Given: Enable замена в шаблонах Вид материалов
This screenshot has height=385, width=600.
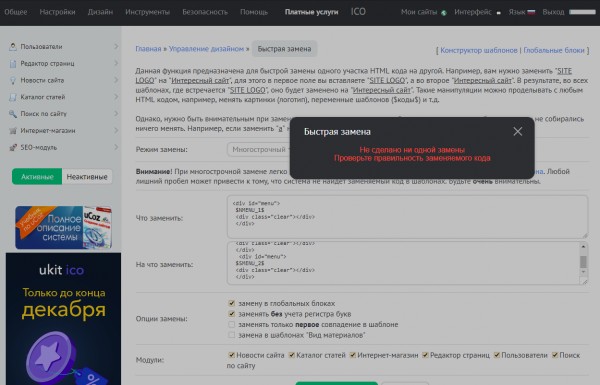Looking at the screenshot, I should (x=232, y=335).
